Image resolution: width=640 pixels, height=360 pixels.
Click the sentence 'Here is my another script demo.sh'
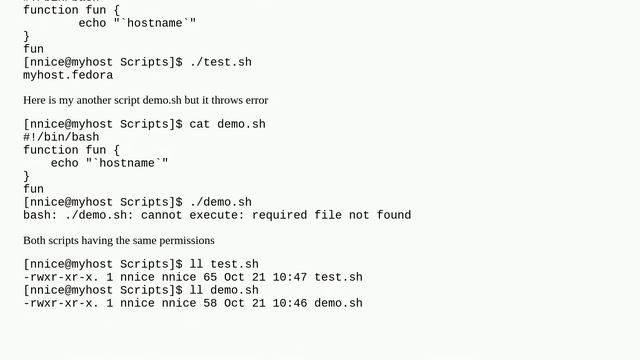pyautogui.click(x=102, y=100)
